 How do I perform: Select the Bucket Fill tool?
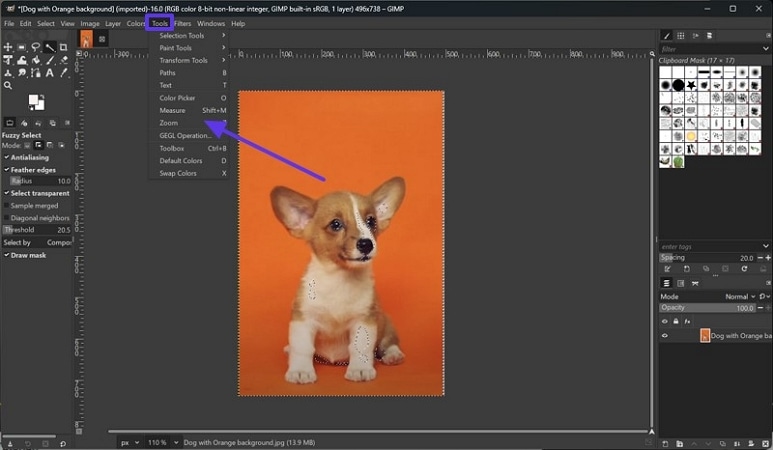35,60
